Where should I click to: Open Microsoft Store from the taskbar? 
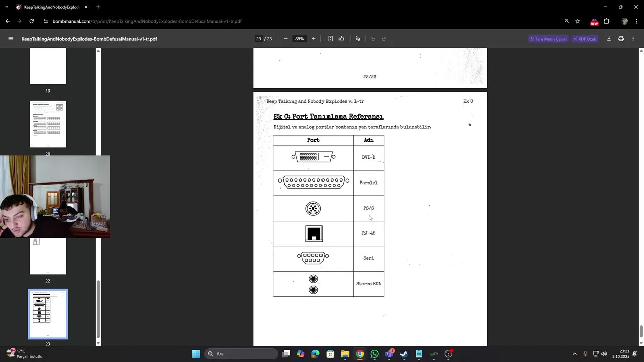coord(330,354)
